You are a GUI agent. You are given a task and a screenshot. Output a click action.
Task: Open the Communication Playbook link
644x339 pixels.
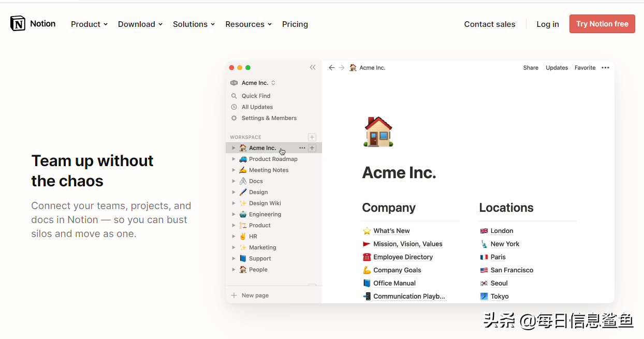coord(409,297)
